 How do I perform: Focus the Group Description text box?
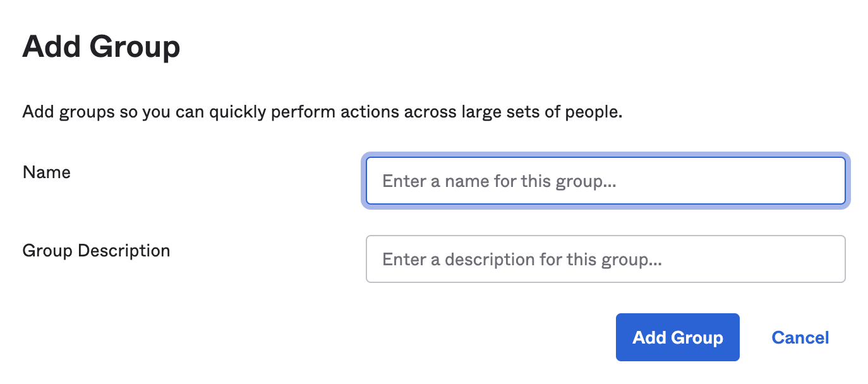click(605, 259)
